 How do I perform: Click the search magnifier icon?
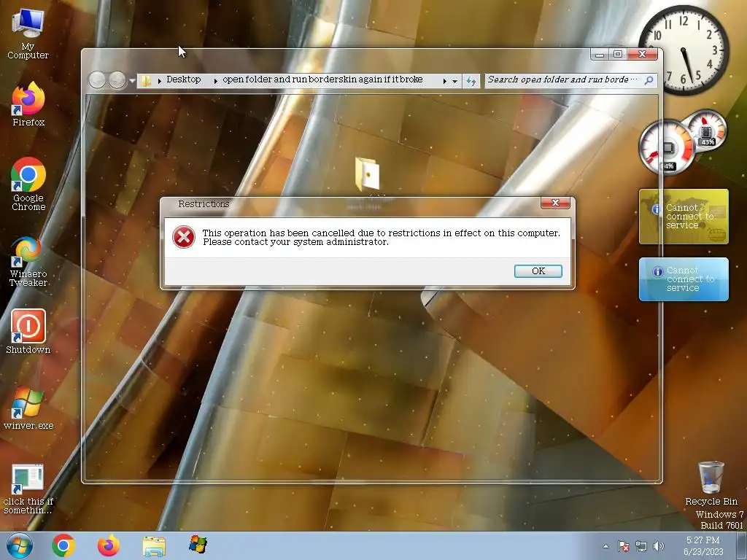[649, 80]
